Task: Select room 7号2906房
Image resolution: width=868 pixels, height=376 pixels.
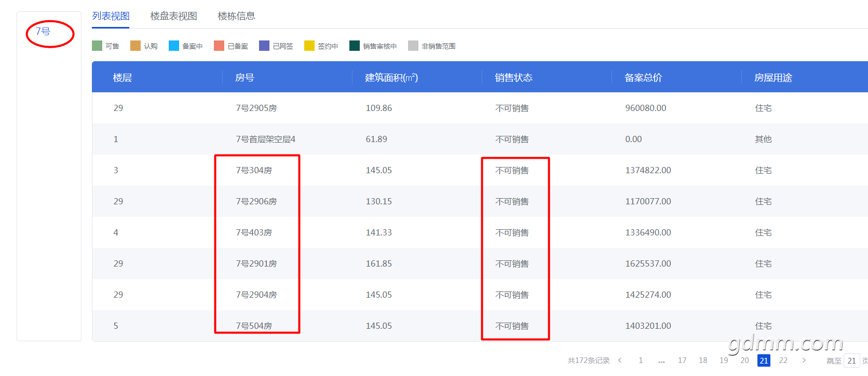Action: (x=256, y=201)
